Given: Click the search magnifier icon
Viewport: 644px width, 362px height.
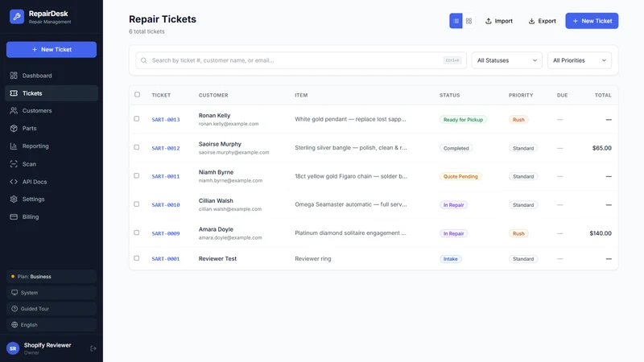Looking at the screenshot, I should click(144, 60).
